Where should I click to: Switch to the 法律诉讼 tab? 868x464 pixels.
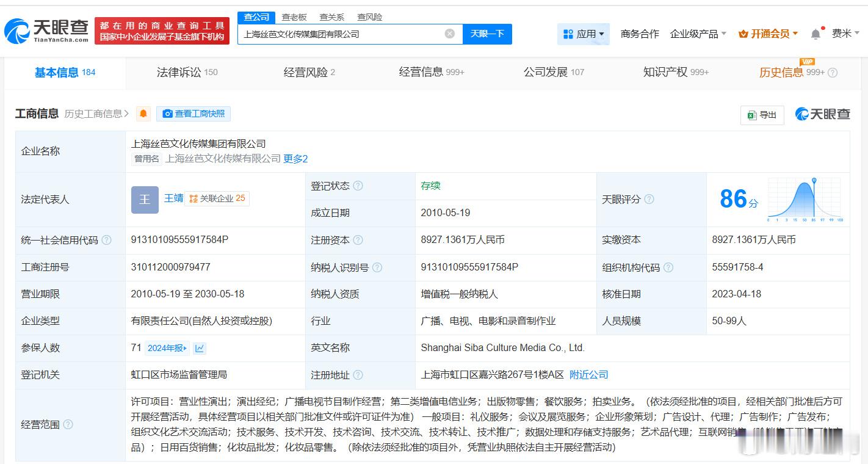(x=187, y=73)
